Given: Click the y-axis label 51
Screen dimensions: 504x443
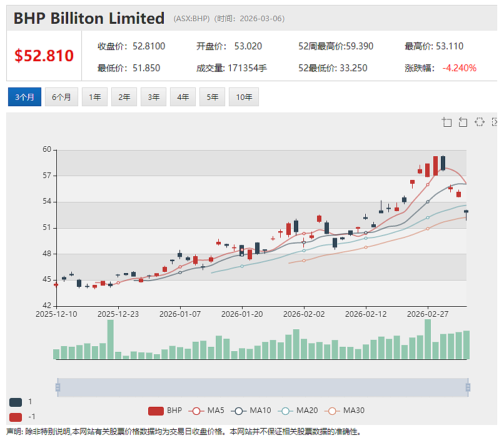Looking at the screenshot, I should click(47, 227).
